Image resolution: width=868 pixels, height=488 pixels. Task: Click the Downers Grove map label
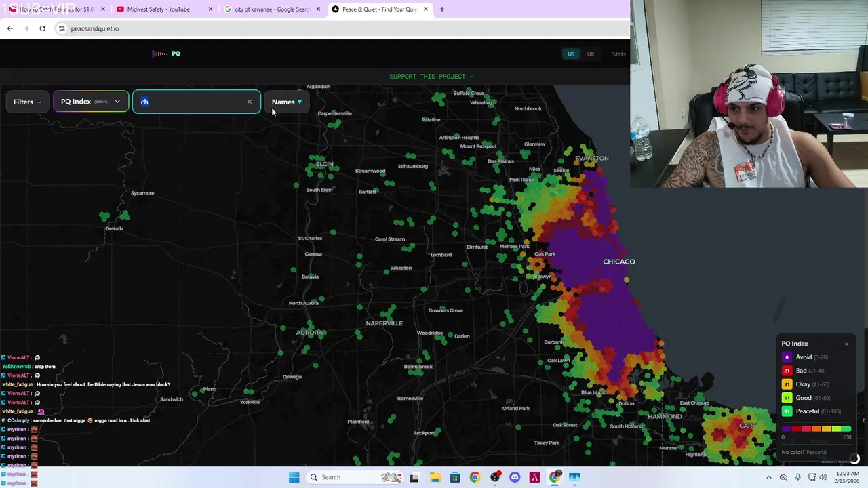(x=446, y=310)
